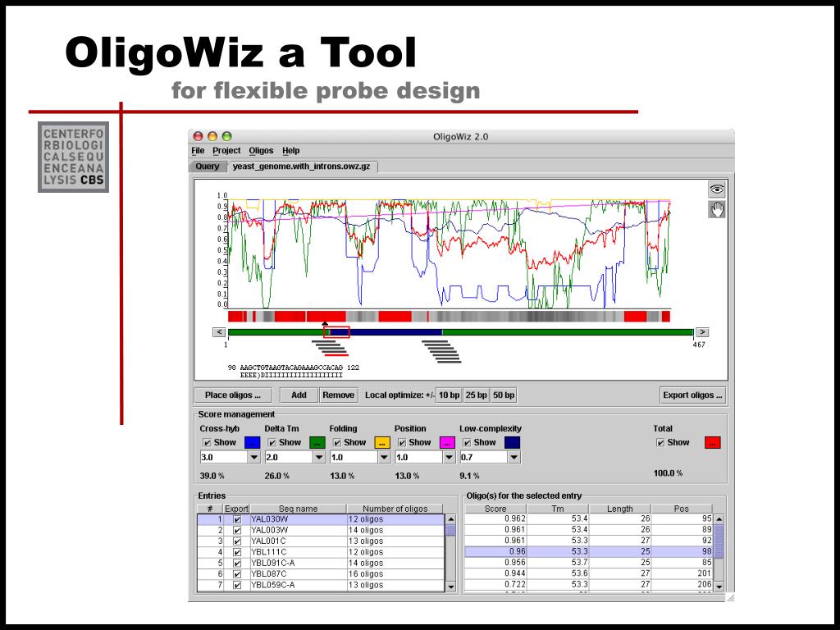Open Low-complexity weight dropdown showing 0.7
Image resolution: width=840 pixels, height=630 pixels.
[514, 458]
